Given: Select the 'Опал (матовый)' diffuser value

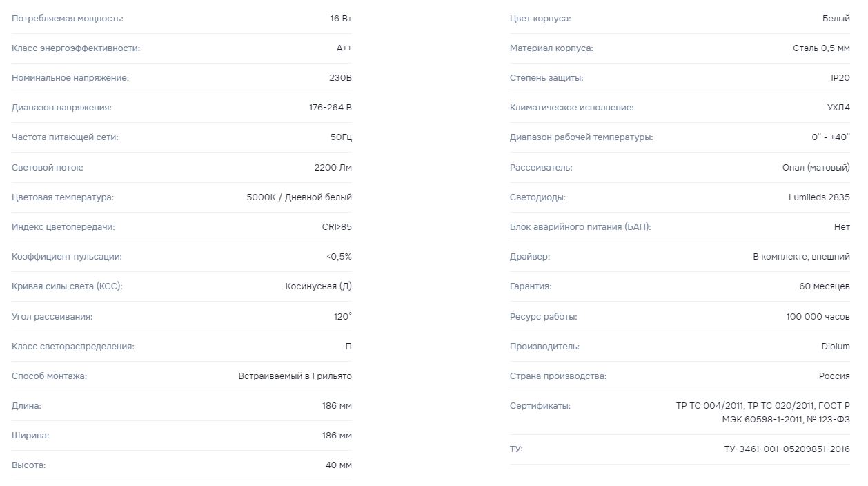Looking at the screenshot, I should [816, 168].
